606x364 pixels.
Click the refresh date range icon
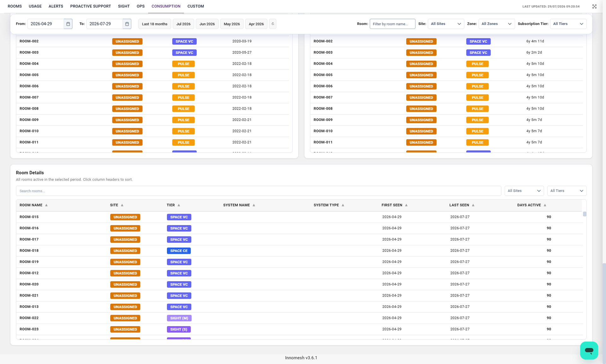coord(273,24)
